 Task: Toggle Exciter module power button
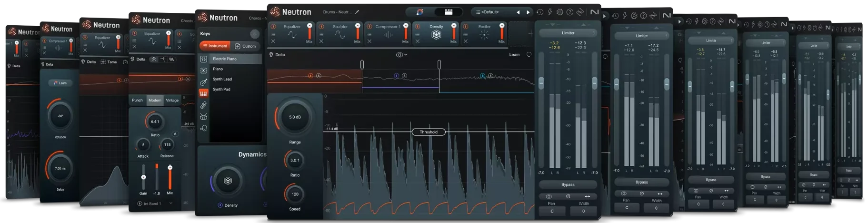[x=466, y=27]
